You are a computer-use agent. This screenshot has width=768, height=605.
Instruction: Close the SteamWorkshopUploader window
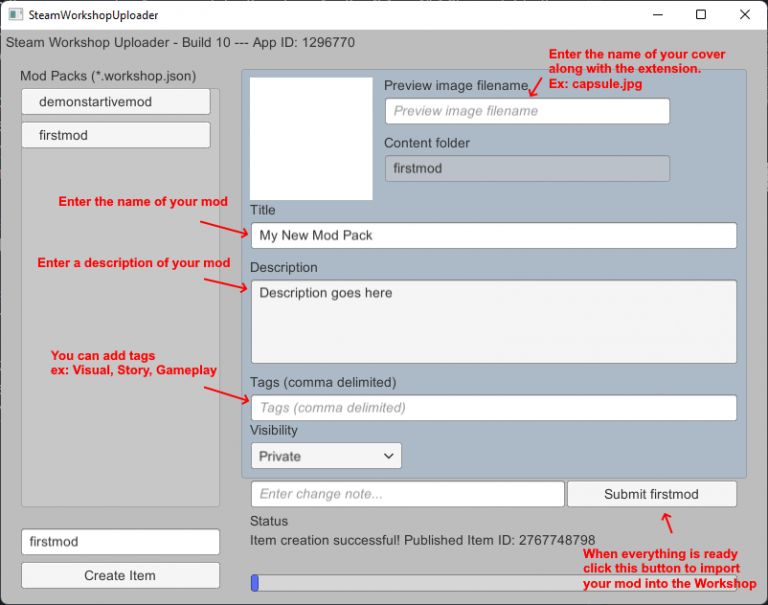click(745, 15)
